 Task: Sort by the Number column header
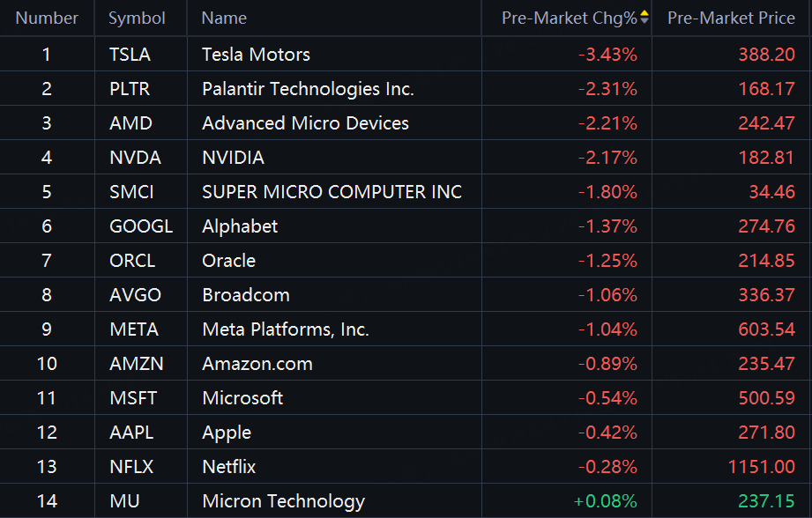pyautogui.click(x=47, y=18)
